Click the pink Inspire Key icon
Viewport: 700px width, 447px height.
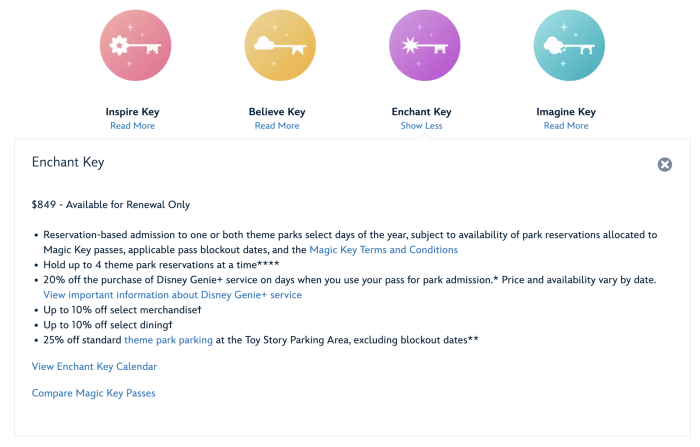coord(131,47)
